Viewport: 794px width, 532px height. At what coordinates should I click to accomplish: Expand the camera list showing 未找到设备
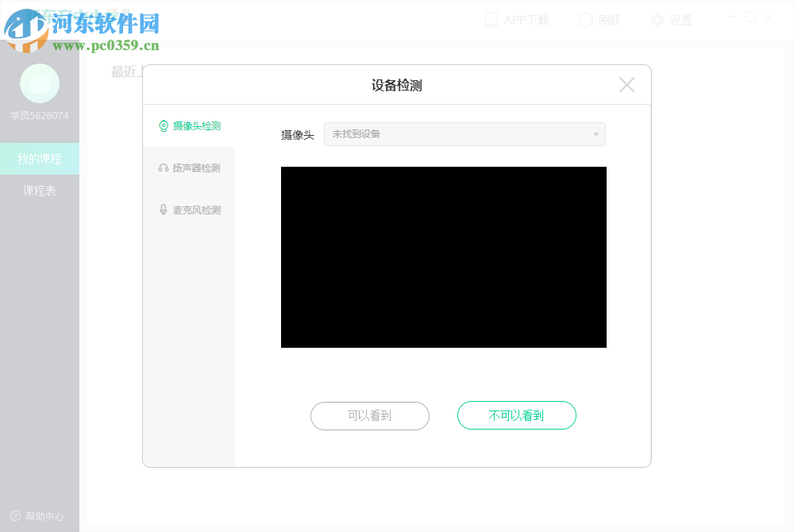pos(464,134)
